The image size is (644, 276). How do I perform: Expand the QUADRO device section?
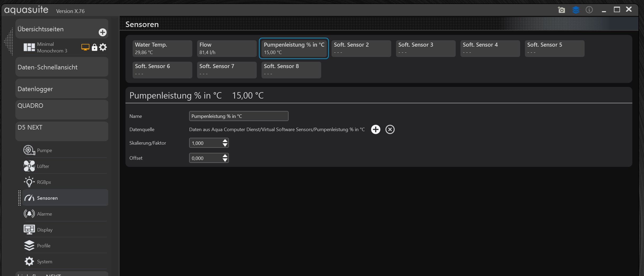coord(62,109)
